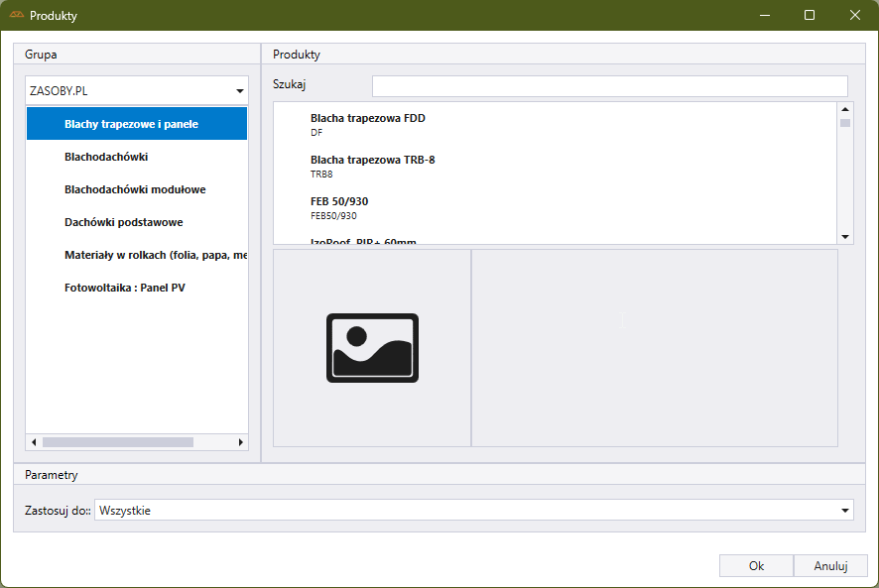879x588 pixels.
Task: Pick product Blacha trapezowa FDD
Action: (x=367, y=124)
